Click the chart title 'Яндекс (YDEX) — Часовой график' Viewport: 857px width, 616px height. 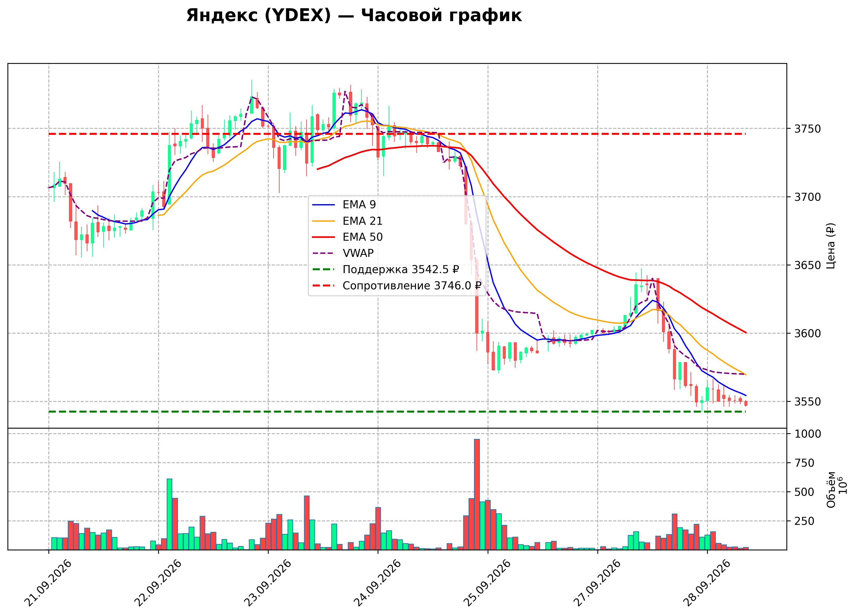(x=354, y=15)
